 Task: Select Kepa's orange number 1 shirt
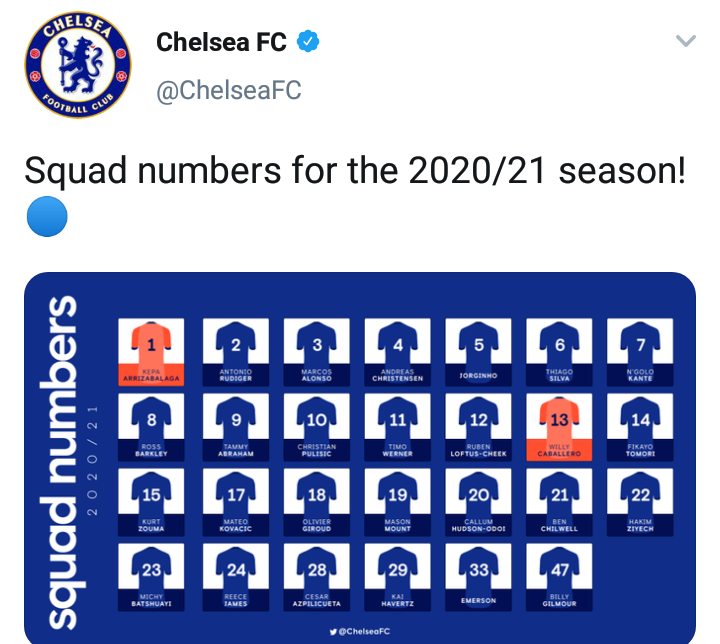pyautogui.click(x=151, y=346)
